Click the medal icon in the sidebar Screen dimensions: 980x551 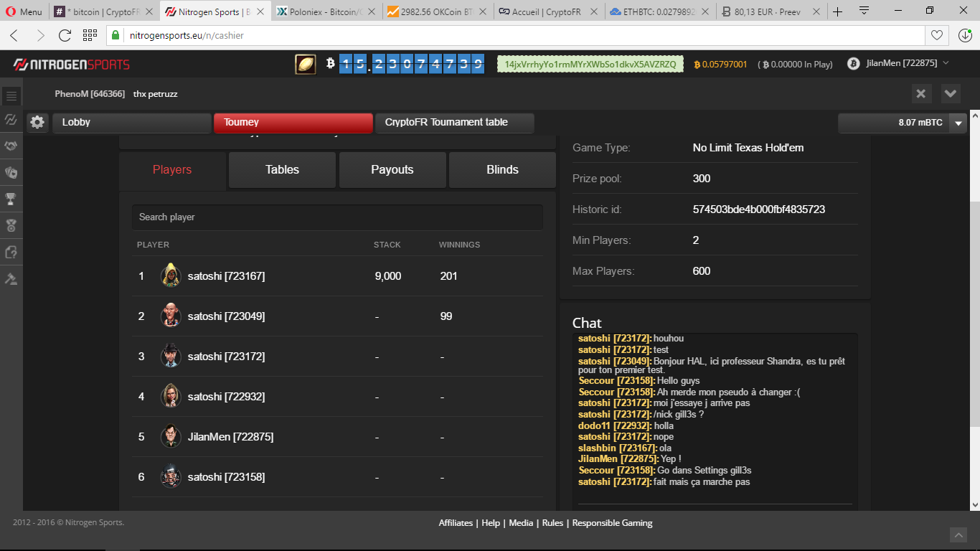click(11, 225)
